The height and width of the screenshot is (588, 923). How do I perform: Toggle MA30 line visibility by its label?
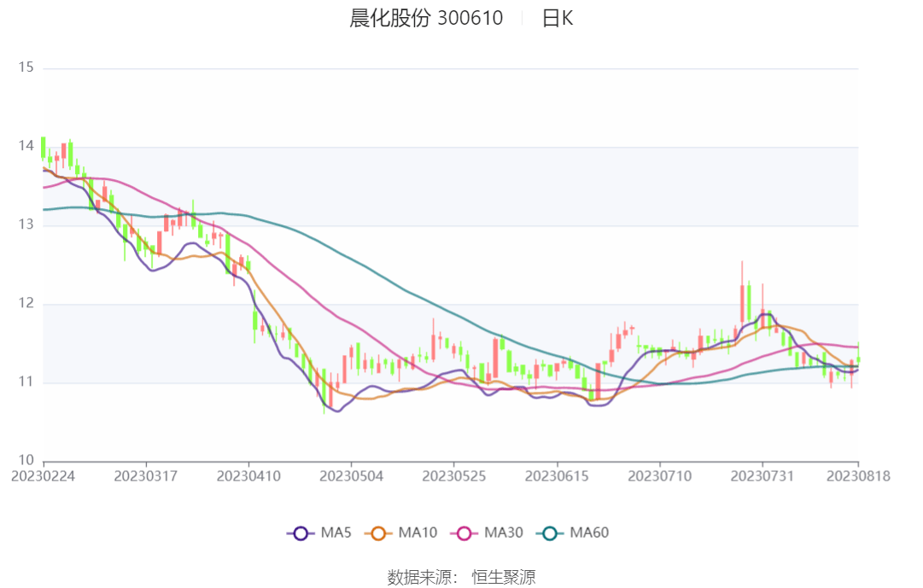504,533
